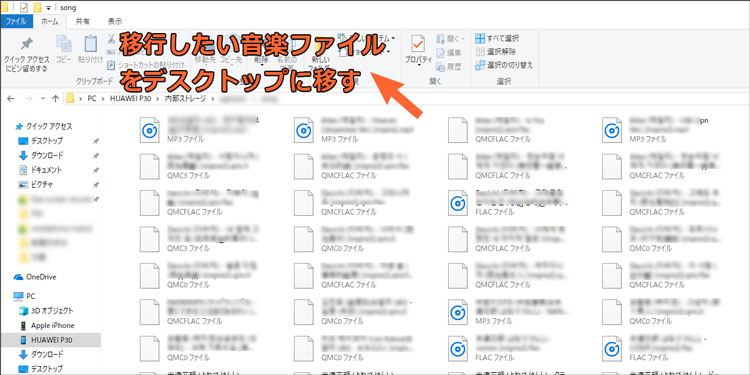
Task: Go up one folder level
Action: point(55,99)
